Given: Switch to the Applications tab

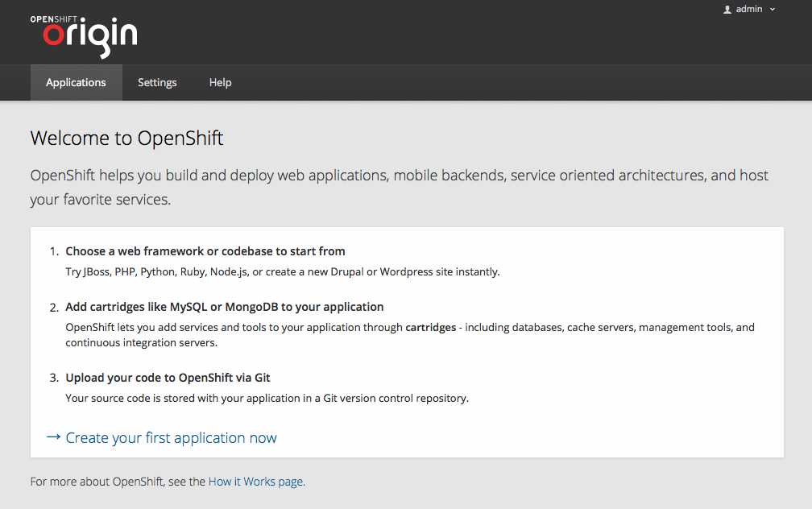Looking at the screenshot, I should click(76, 82).
